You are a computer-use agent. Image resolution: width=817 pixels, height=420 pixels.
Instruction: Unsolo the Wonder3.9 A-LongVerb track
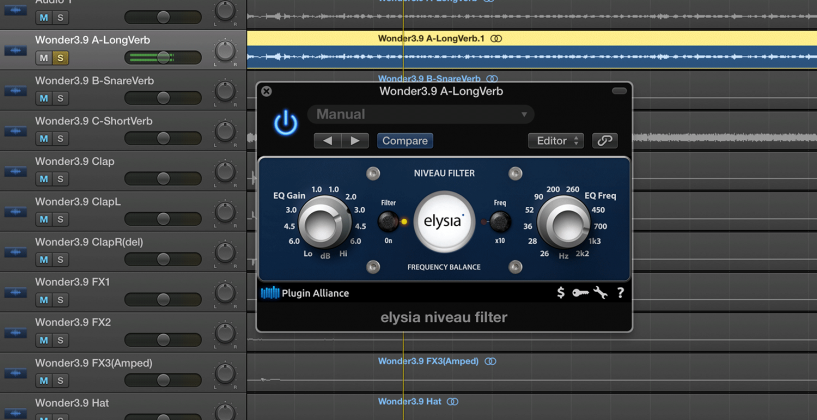(x=60, y=58)
